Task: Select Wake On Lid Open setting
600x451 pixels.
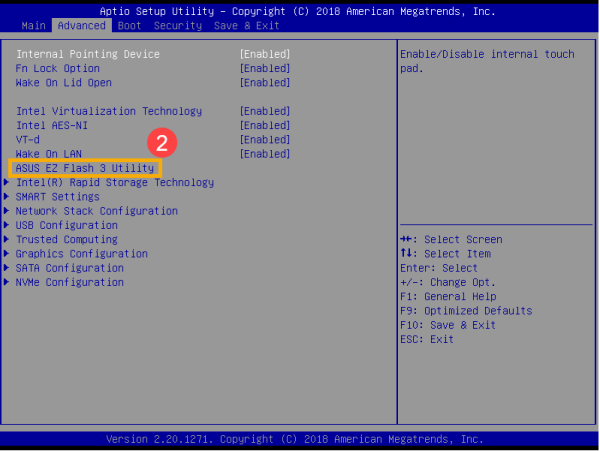Action: tap(64, 83)
